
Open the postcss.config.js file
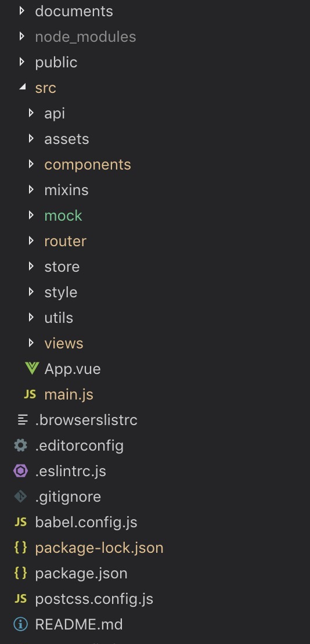94,599
